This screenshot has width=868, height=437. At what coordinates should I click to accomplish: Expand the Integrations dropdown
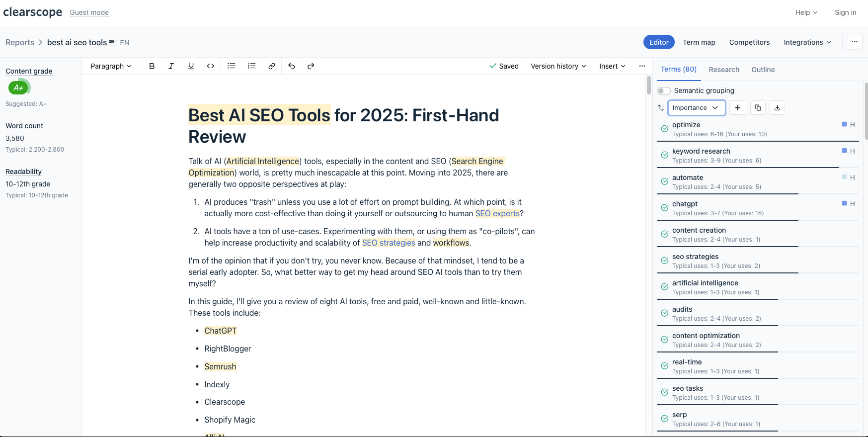[x=807, y=42]
